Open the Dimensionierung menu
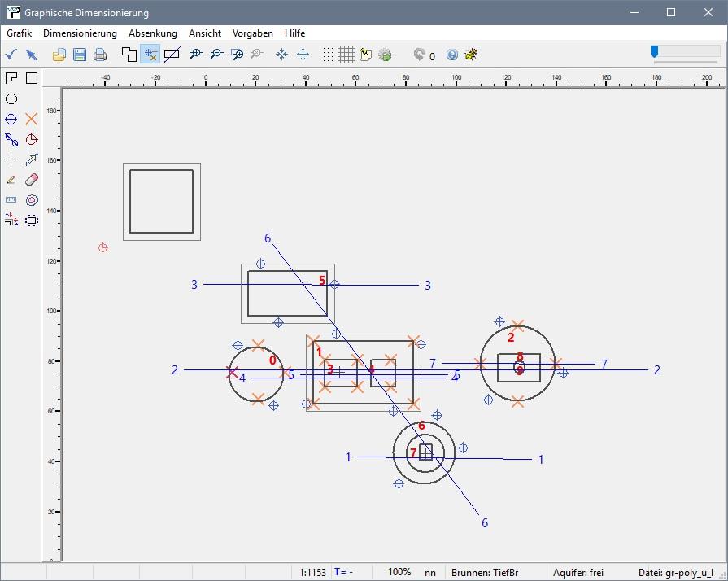The height and width of the screenshot is (581, 728). tap(80, 33)
